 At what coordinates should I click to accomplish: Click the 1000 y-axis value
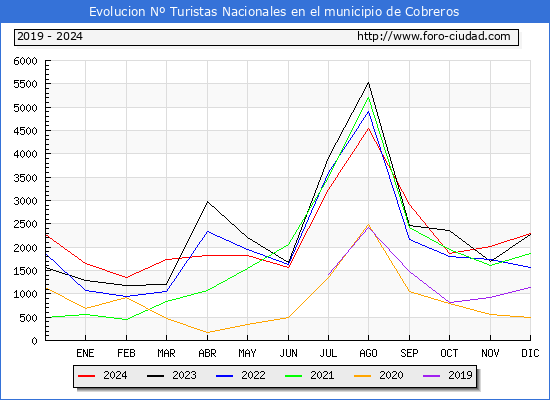coord(25,294)
